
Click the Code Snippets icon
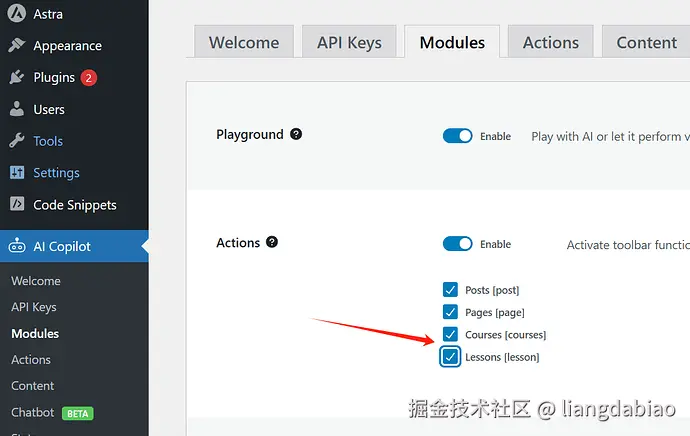tap(17, 204)
